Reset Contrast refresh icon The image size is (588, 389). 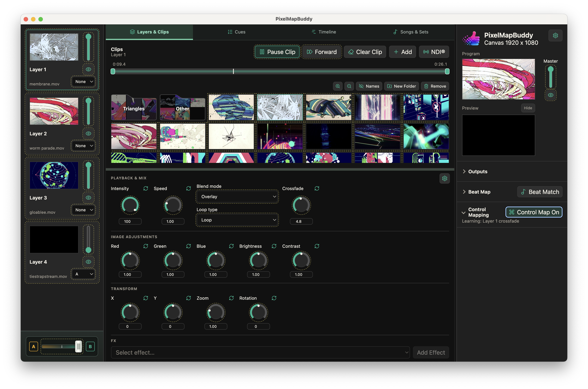(317, 246)
